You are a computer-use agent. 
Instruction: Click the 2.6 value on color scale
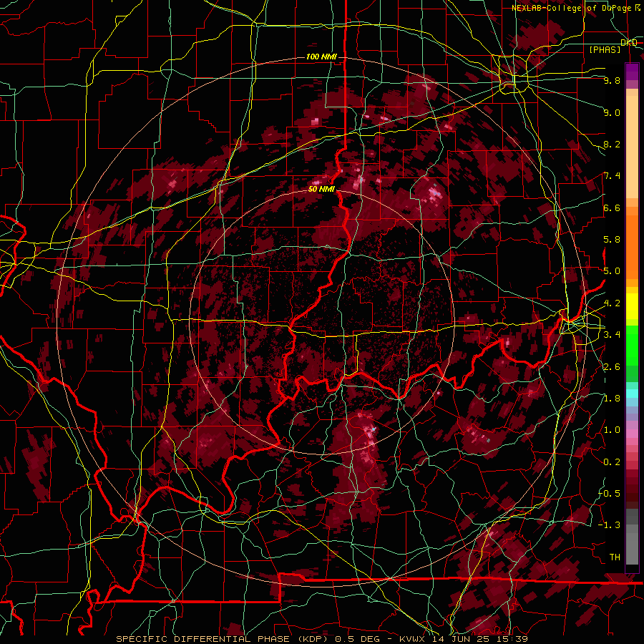tap(612, 367)
